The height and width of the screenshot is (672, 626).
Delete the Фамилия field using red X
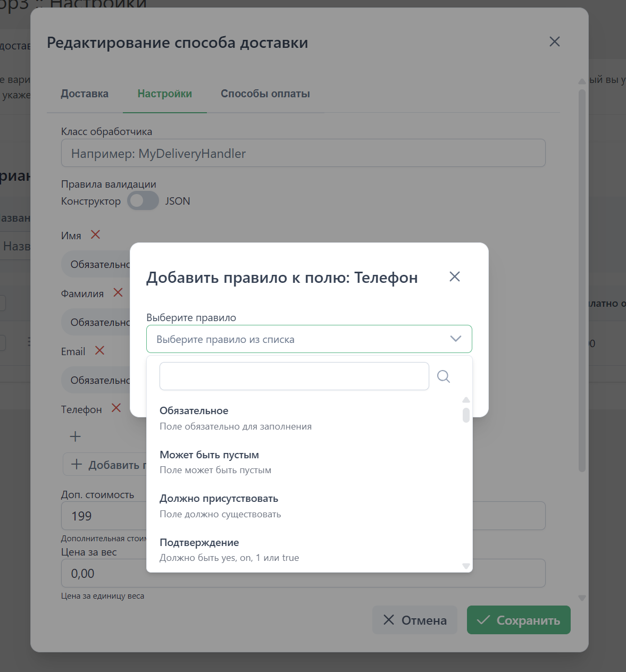click(x=118, y=292)
